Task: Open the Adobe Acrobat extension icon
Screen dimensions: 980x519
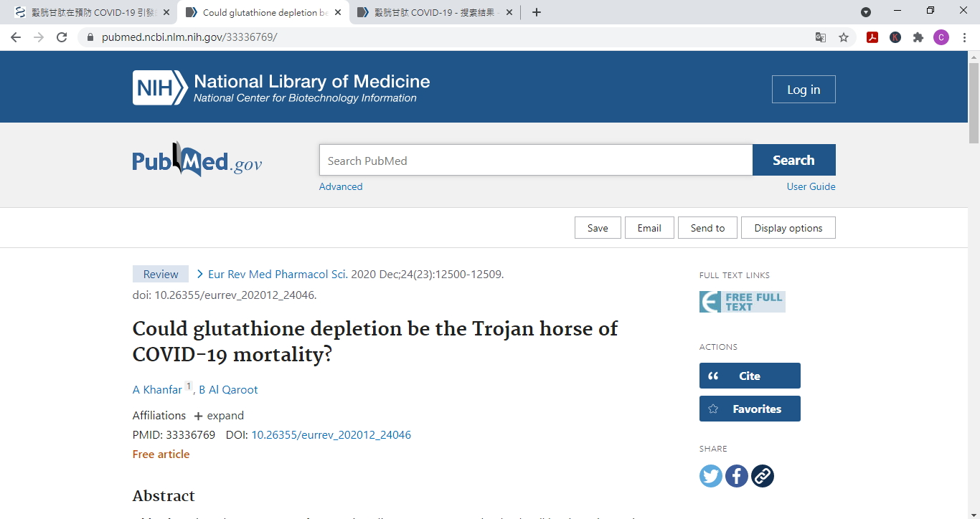Action: 872,37
